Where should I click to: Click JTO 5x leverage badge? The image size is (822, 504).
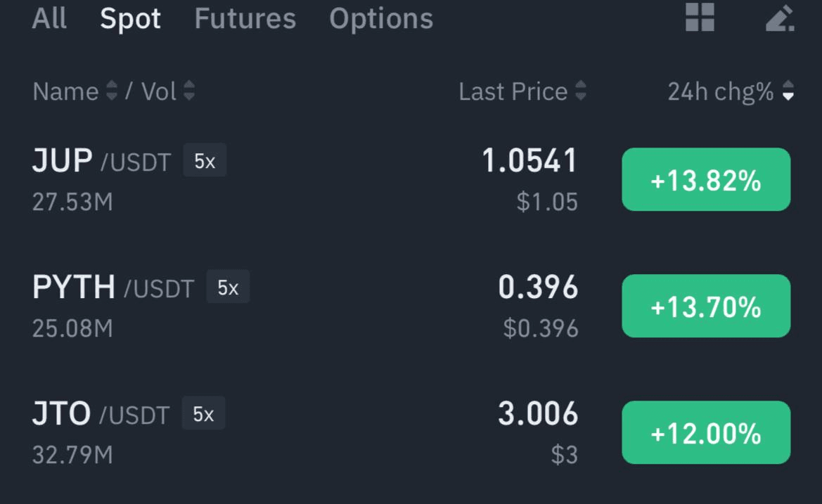click(203, 413)
